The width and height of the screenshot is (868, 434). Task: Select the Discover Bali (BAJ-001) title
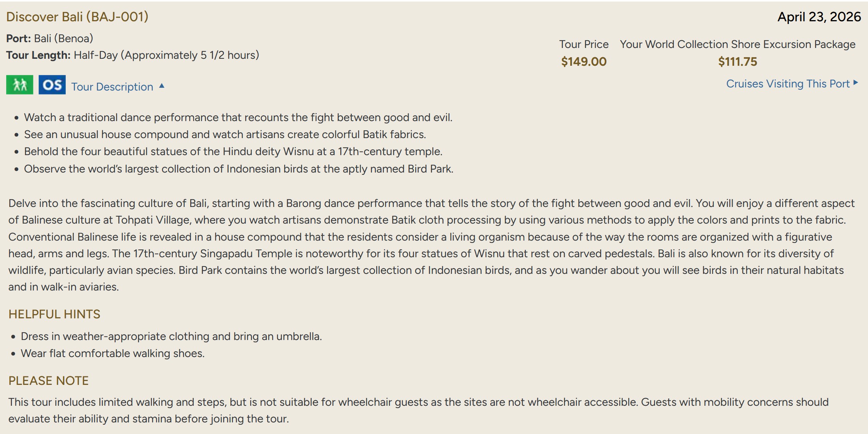pyautogui.click(x=77, y=17)
